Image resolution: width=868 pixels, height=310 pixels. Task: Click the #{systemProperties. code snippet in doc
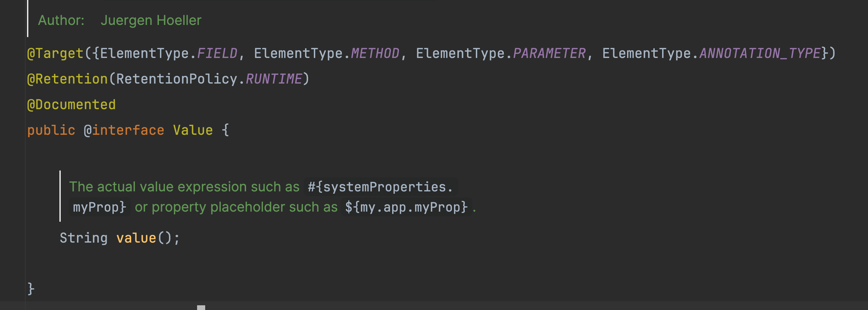point(380,187)
